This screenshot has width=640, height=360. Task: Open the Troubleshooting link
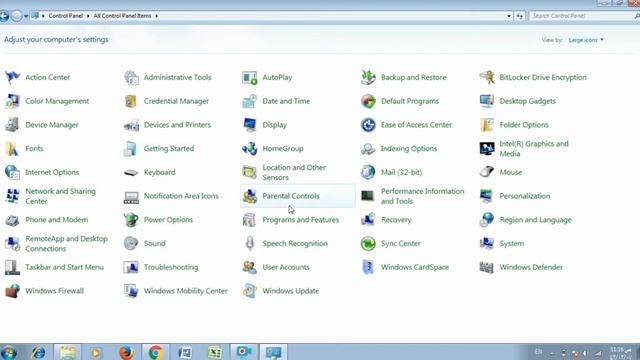(171, 267)
